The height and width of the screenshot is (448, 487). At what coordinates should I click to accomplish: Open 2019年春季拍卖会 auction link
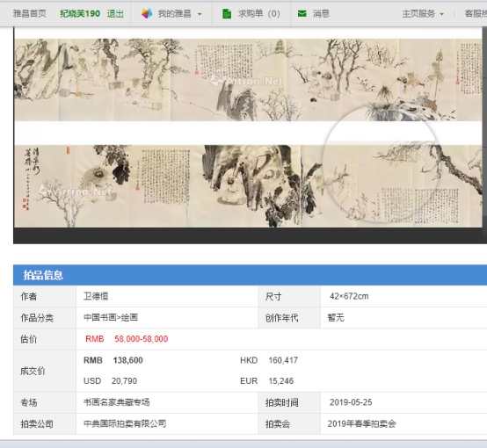tap(362, 423)
